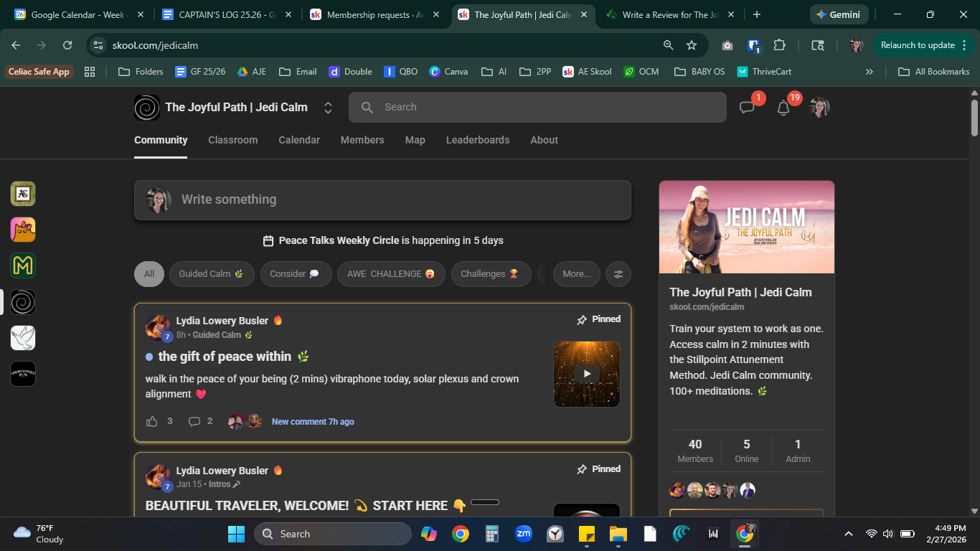Switch to the green M community icon

click(x=23, y=265)
